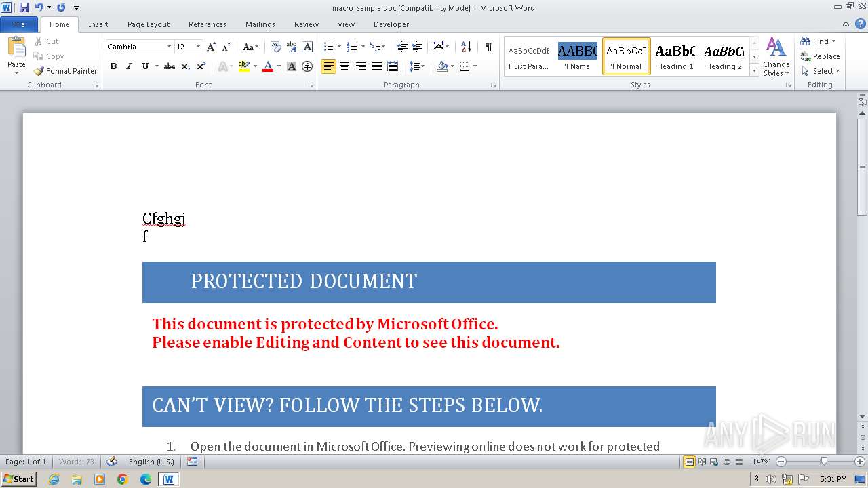The image size is (868, 488).
Task: Toggle macro recording status bar icon
Action: (x=192, y=462)
